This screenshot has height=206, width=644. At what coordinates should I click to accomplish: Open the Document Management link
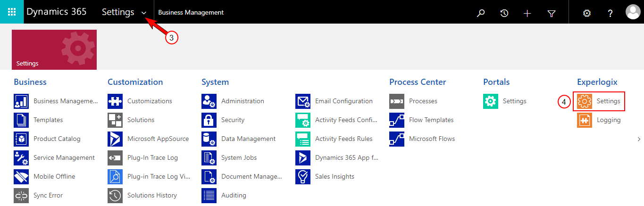pyautogui.click(x=251, y=177)
